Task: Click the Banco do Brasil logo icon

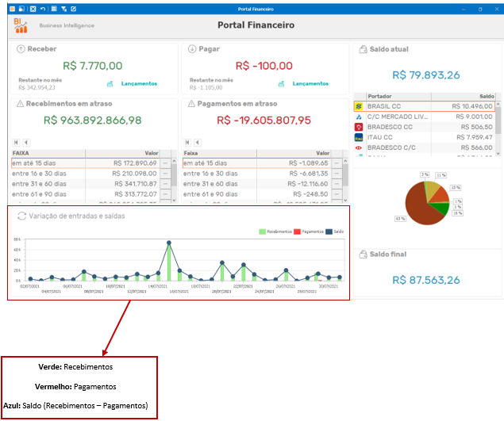Action: coord(359,106)
